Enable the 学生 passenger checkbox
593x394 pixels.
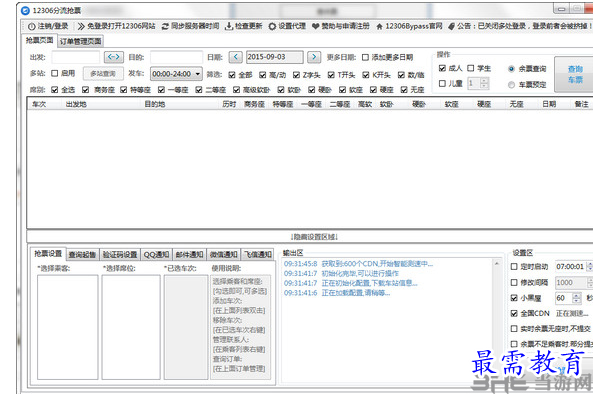pyautogui.click(x=470, y=68)
